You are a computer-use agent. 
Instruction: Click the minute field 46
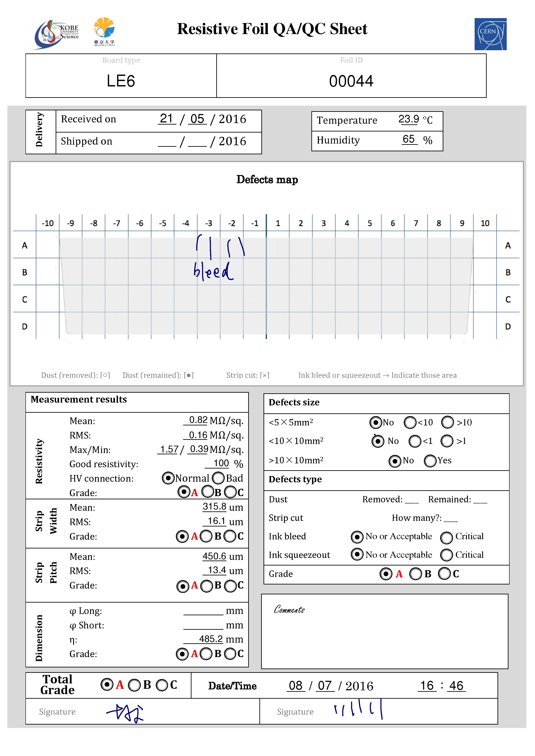click(x=456, y=686)
